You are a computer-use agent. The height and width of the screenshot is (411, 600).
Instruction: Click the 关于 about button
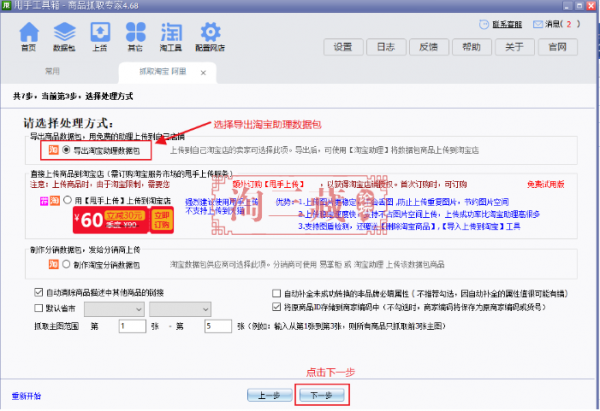pyautogui.click(x=514, y=47)
